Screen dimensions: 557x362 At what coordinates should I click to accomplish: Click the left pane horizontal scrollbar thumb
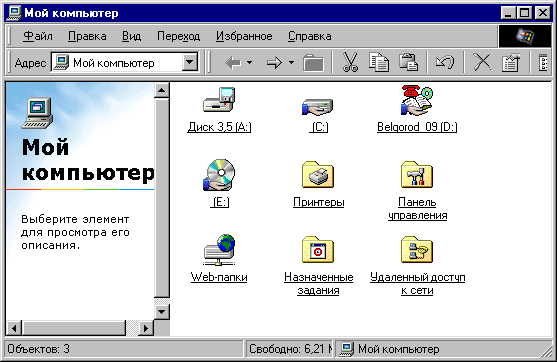click(x=74, y=328)
